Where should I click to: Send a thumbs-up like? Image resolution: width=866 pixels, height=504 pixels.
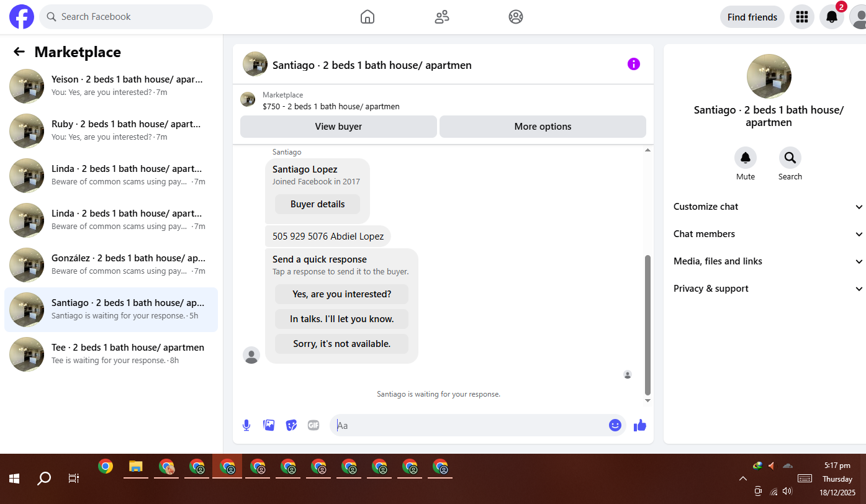pyautogui.click(x=640, y=425)
